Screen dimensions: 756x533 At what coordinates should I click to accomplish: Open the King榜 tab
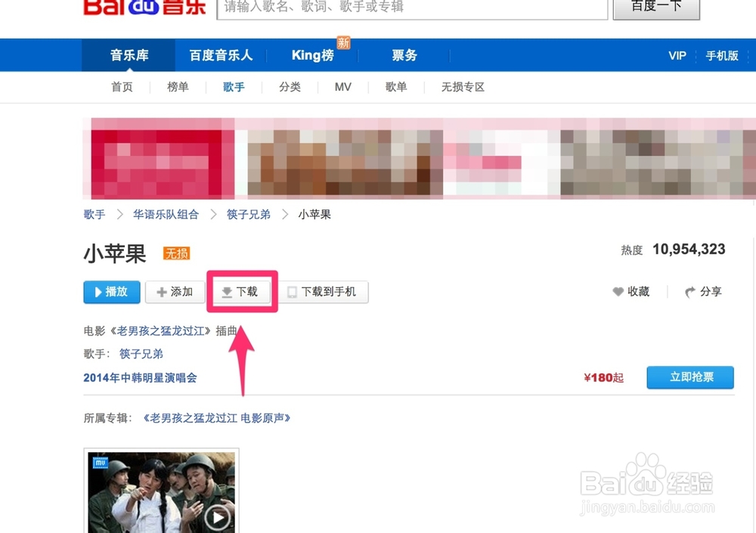point(312,55)
